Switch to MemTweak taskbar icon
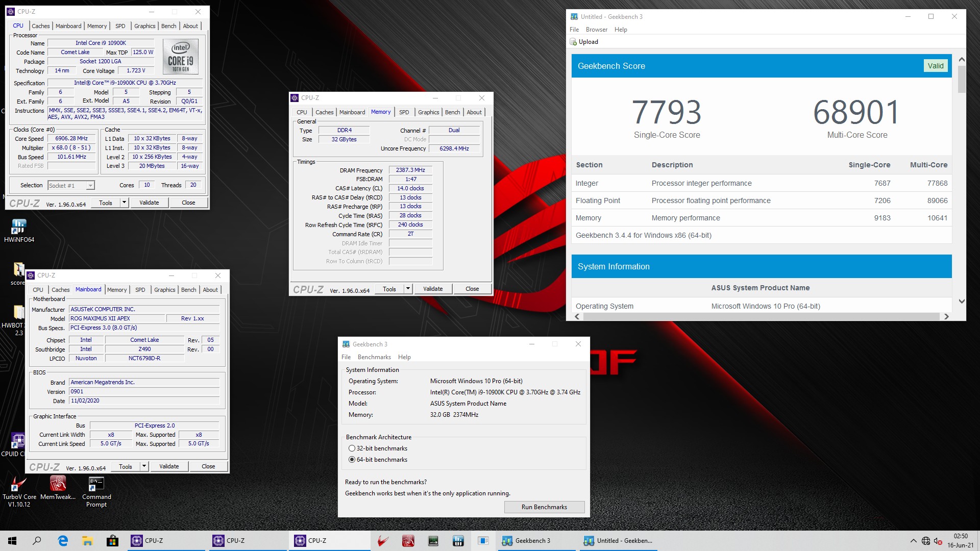Viewport: 980px width, 551px height. 408,541
